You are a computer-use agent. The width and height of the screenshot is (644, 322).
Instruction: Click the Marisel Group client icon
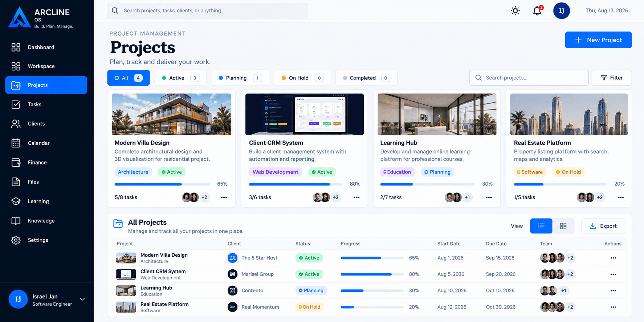(x=232, y=274)
